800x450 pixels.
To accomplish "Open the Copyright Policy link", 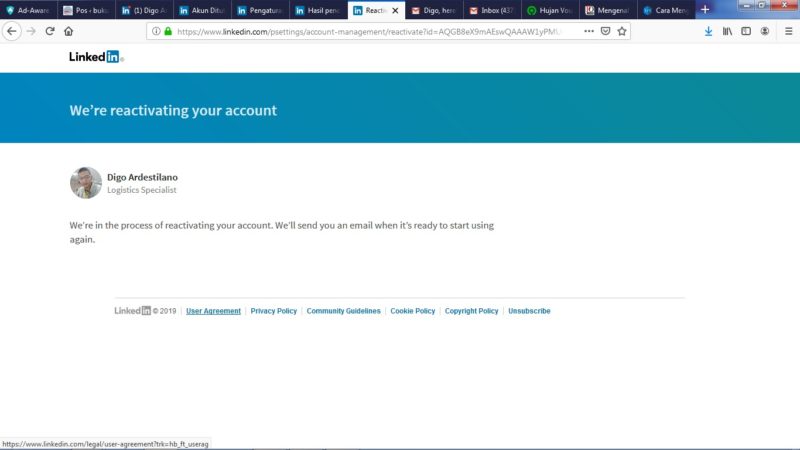I will pos(471,311).
